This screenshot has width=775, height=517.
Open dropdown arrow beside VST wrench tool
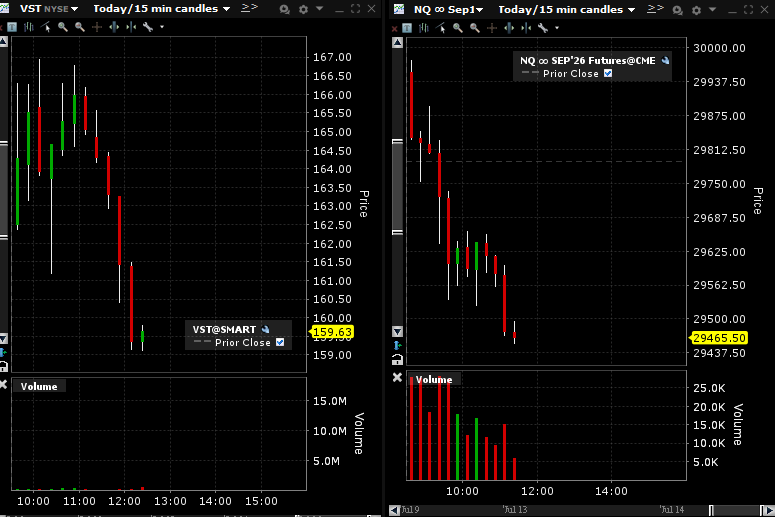coord(162,27)
